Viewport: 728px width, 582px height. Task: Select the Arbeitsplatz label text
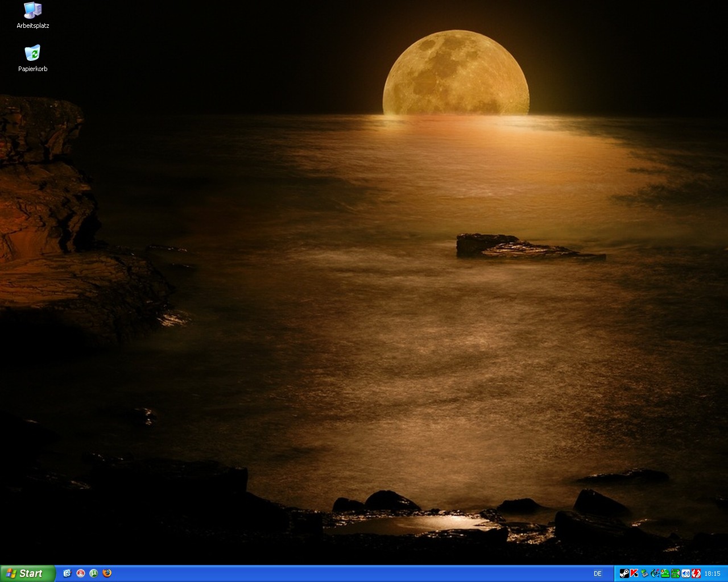click(32, 26)
